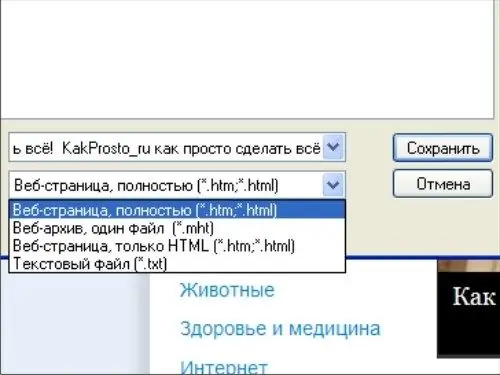Follow the Здоровье и медицина link
Viewport: 500px width, 375px height.
(280, 328)
